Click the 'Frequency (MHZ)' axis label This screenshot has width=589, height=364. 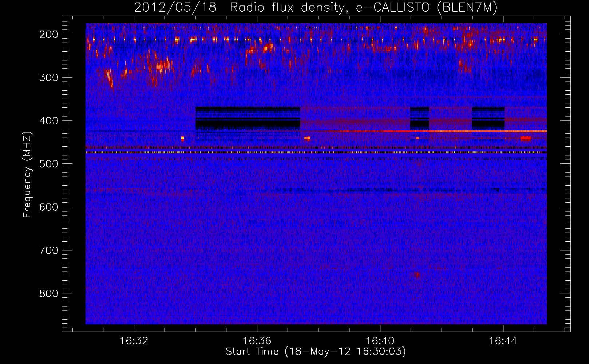pyautogui.click(x=27, y=174)
